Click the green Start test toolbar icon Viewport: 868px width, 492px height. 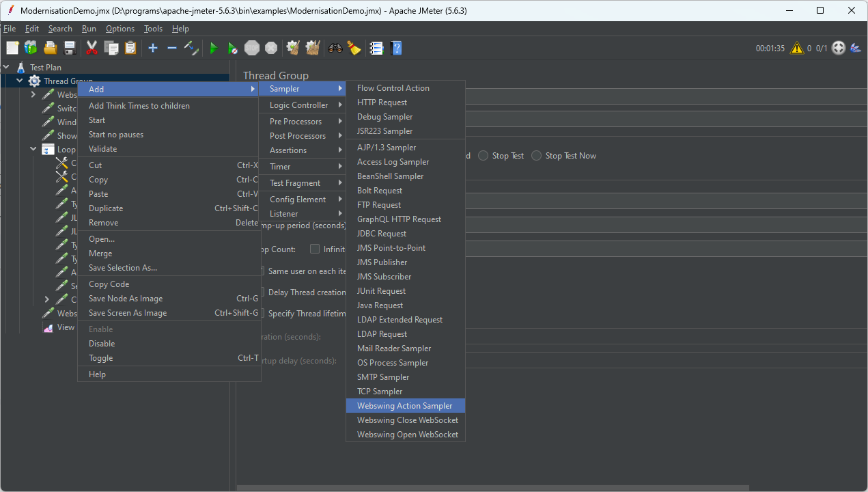(x=214, y=48)
